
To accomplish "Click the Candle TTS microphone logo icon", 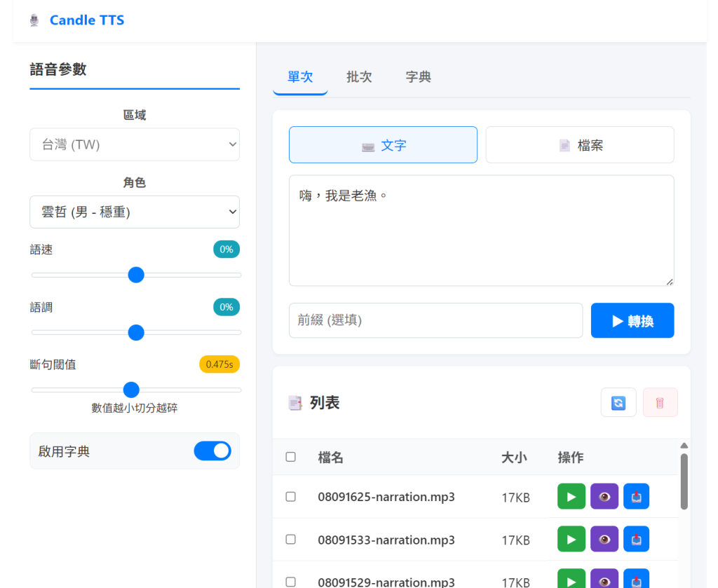I will 34,20.
